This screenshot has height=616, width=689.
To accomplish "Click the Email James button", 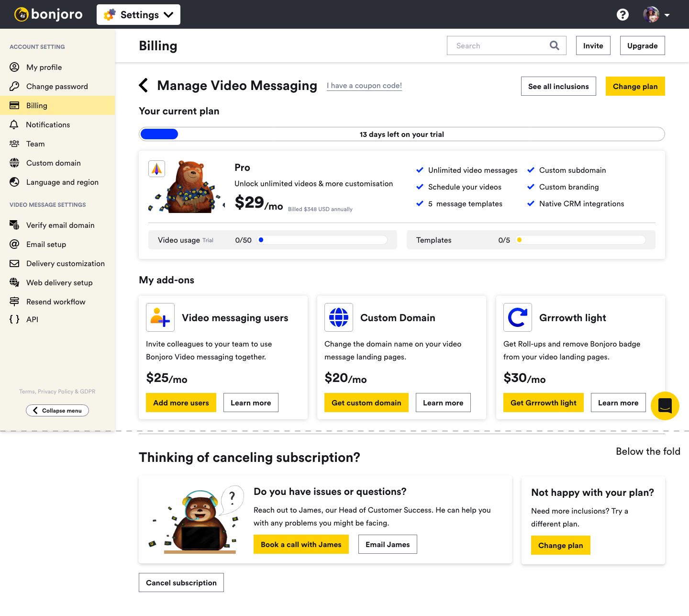I will pyautogui.click(x=388, y=544).
